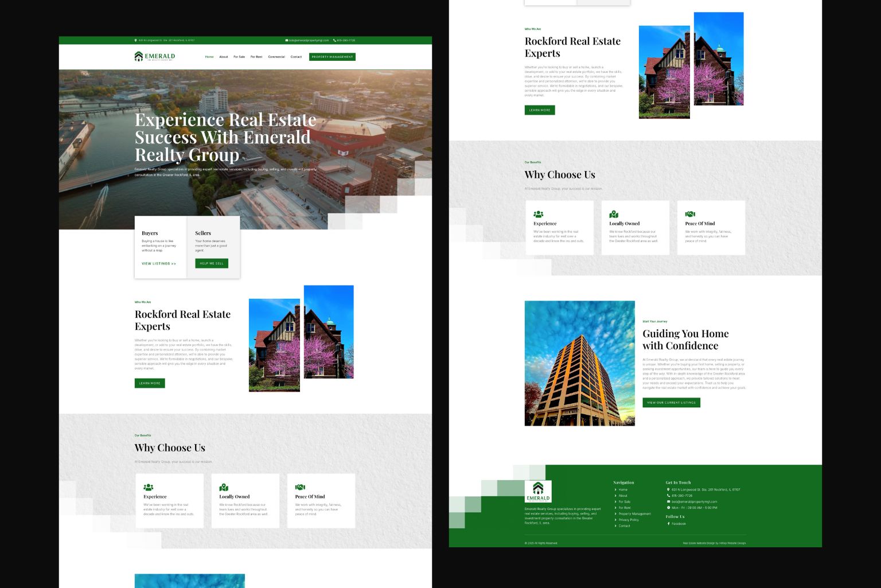Click the hero headline Experience Real Estate Success
881x588 pixels.
click(x=225, y=137)
